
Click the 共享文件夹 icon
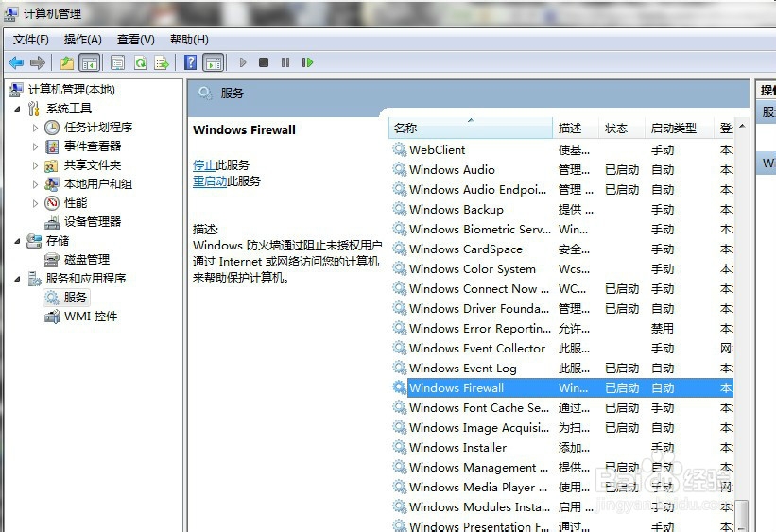click(x=51, y=165)
